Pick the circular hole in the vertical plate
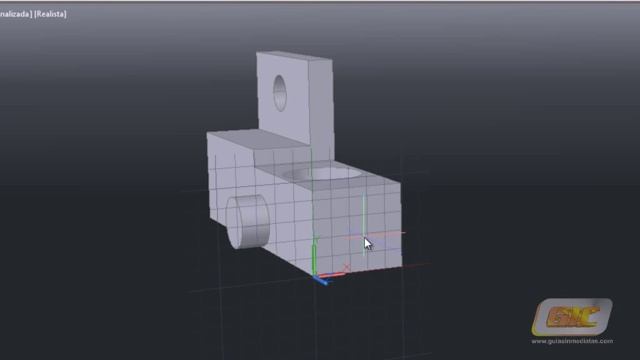The height and width of the screenshot is (360, 640). pos(280,93)
